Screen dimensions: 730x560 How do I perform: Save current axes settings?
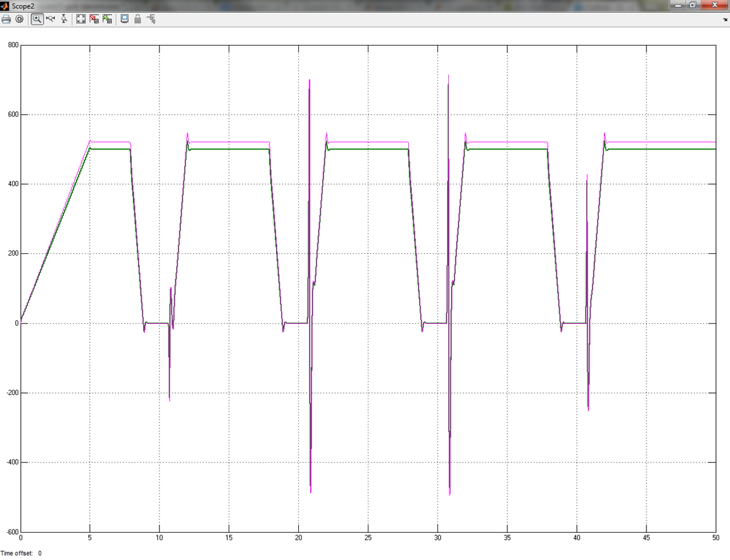(94, 19)
